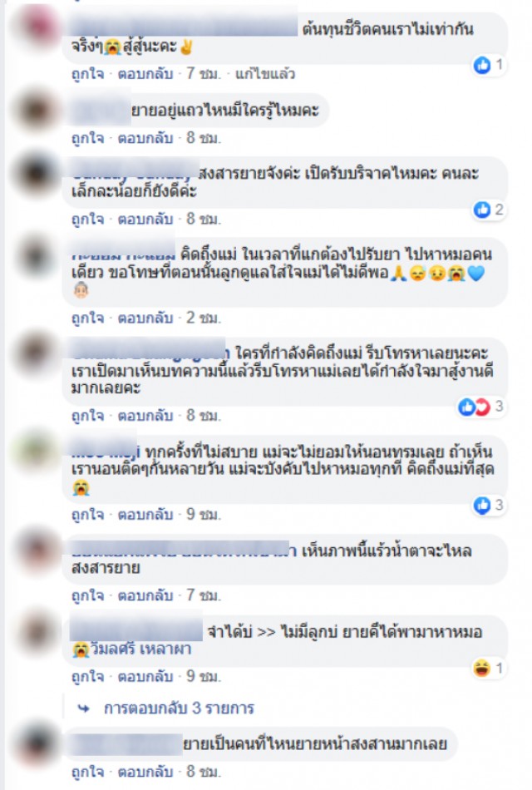This screenshot has height=790, width=532.
Task: Open profile picture of the last commenter
Action: [x=37, y=743]
